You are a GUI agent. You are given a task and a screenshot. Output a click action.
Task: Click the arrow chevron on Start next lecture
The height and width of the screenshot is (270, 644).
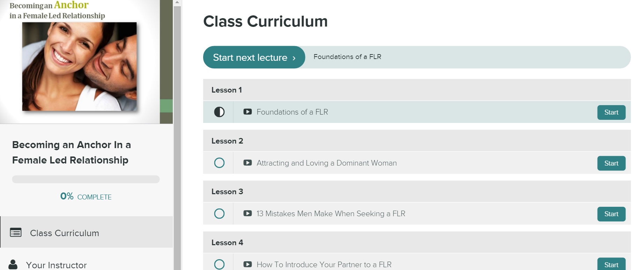point(294,58)
